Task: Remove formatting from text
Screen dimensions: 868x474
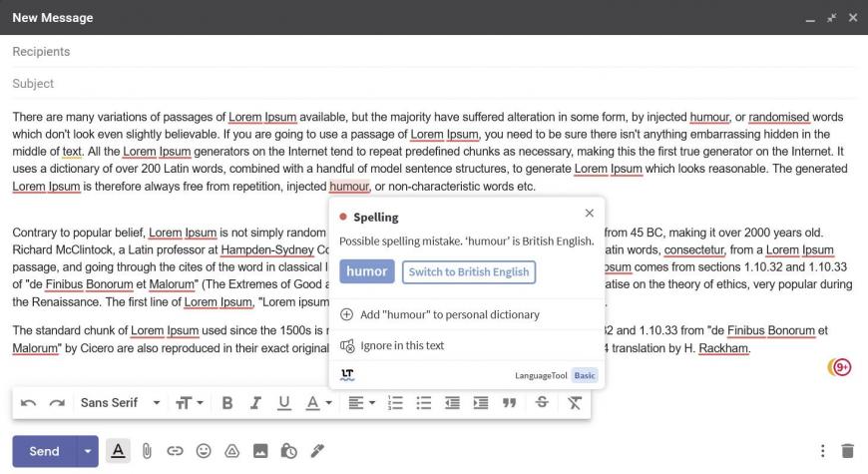Action: point(575,403)
